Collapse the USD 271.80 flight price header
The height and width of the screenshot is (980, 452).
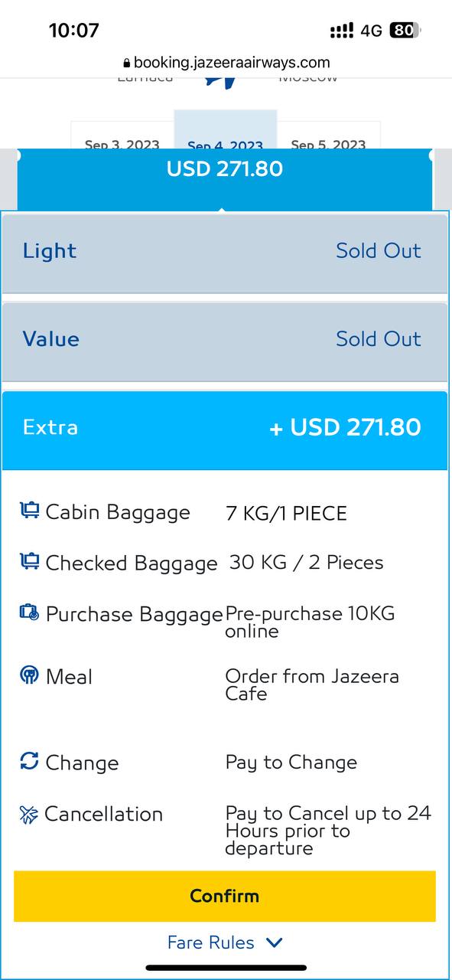click(x=225, y=179)
